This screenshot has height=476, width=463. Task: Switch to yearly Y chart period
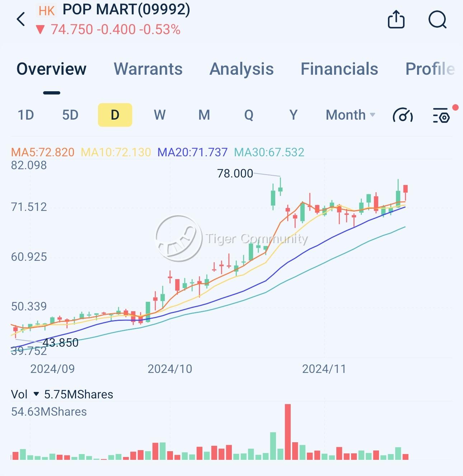(x=293, y=115)
